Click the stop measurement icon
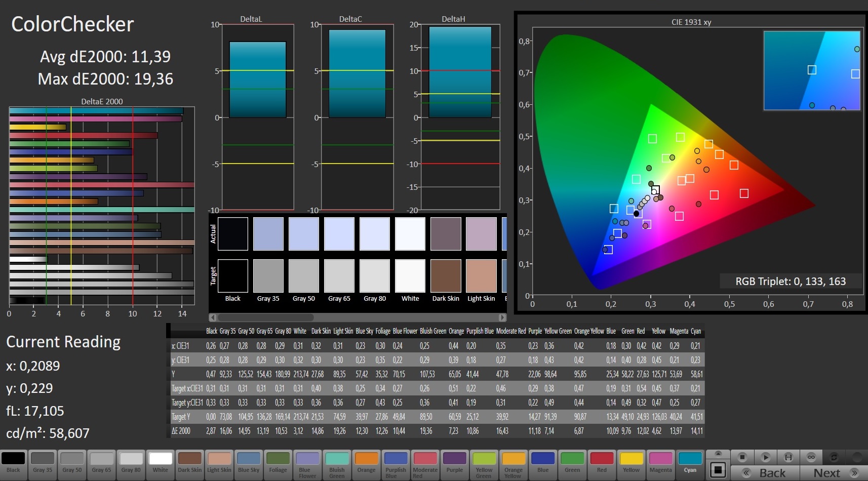Image resolution: width=868 pixels, height=481 pixels. pos(742,457)
